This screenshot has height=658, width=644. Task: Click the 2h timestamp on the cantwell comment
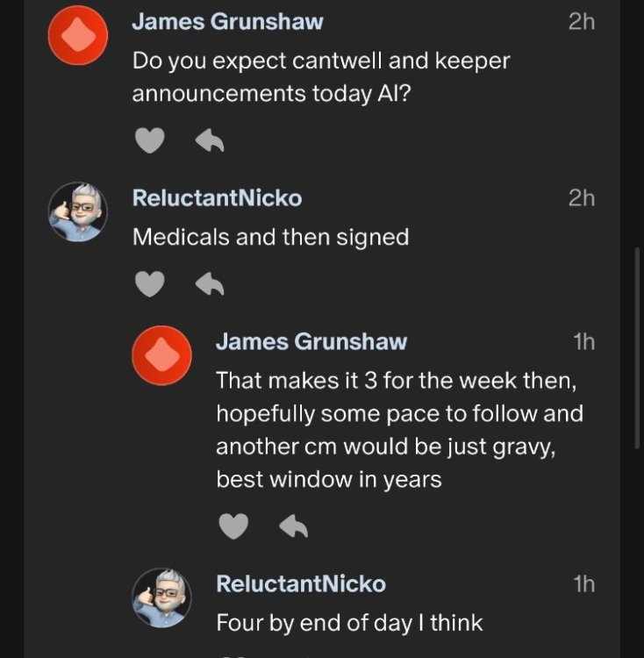click(x=581, y=22)
